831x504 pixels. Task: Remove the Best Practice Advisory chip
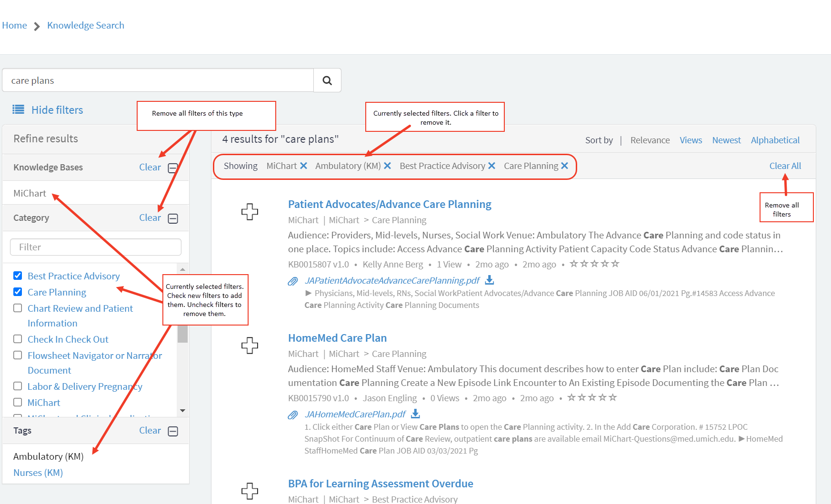click(491, 166)
